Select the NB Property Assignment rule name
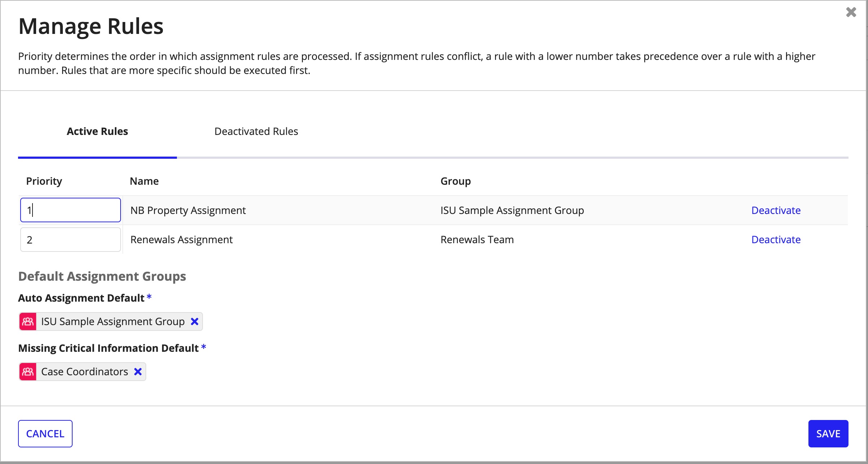 [188, 210]
